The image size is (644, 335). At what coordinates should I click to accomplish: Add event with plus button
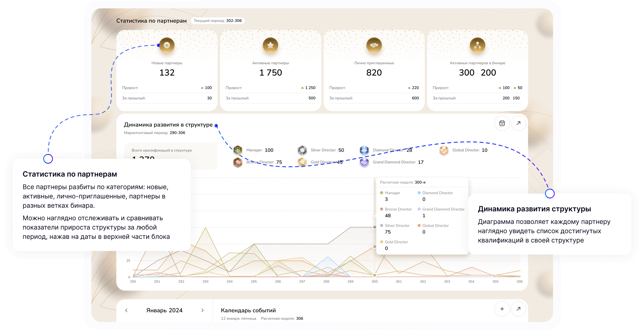point(502,309)
